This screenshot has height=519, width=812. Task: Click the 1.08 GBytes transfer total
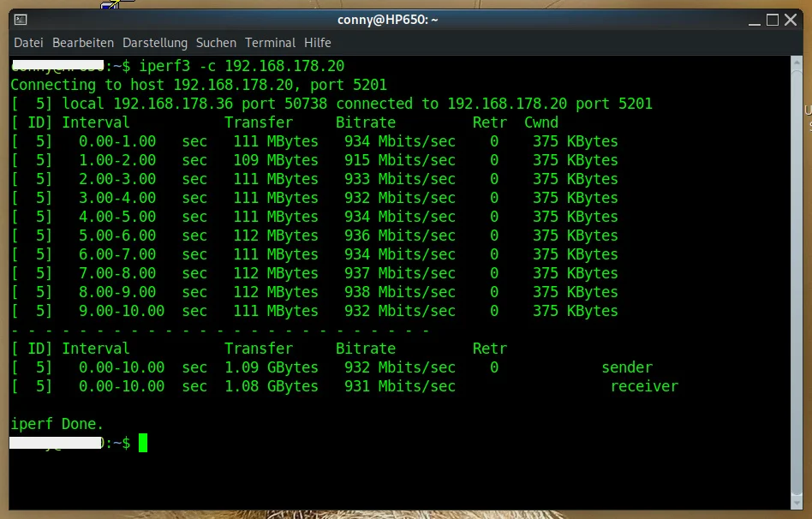(x=272, y=386)
